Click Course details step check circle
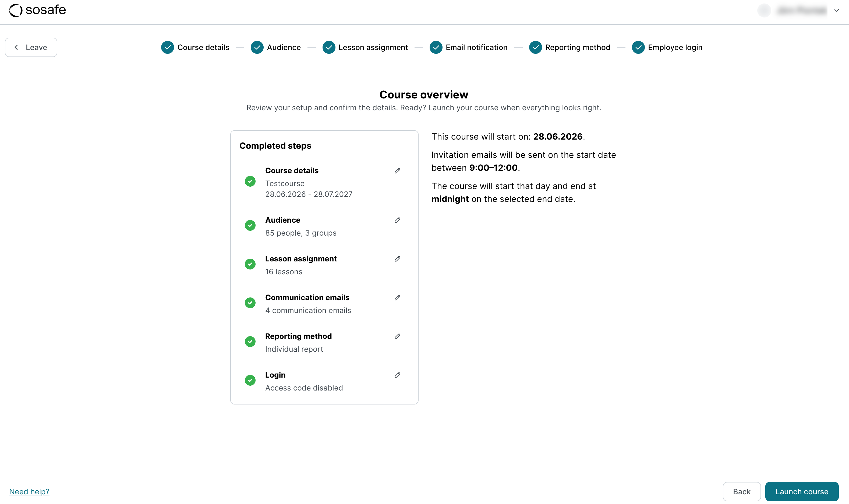The image size is (849, 504). 167,47
